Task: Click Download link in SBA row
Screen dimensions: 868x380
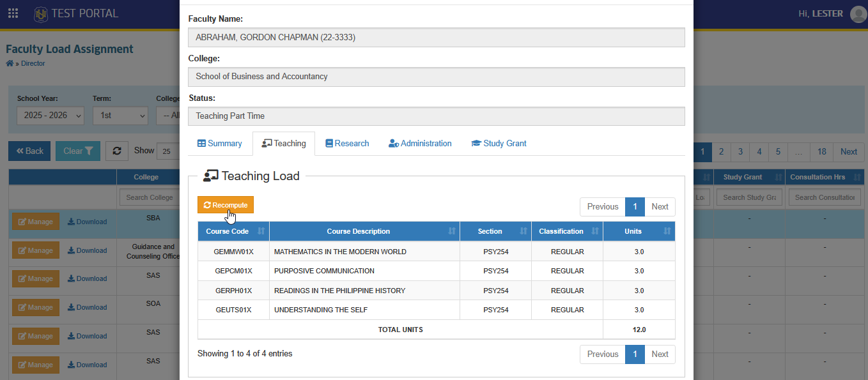Action: pyautogui.click(x=88, y=222)
